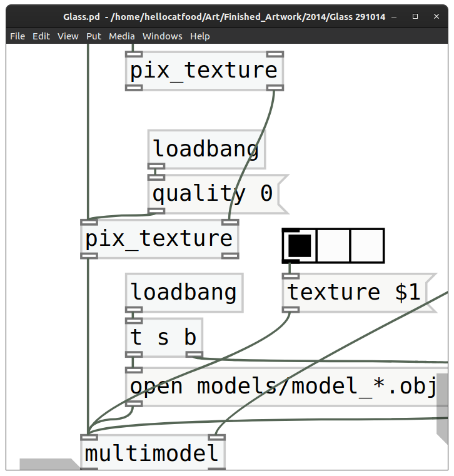This screenshot has width=454, height=476.
Task: Click left outlet of lower pix_texture
Action: [89, 256]
